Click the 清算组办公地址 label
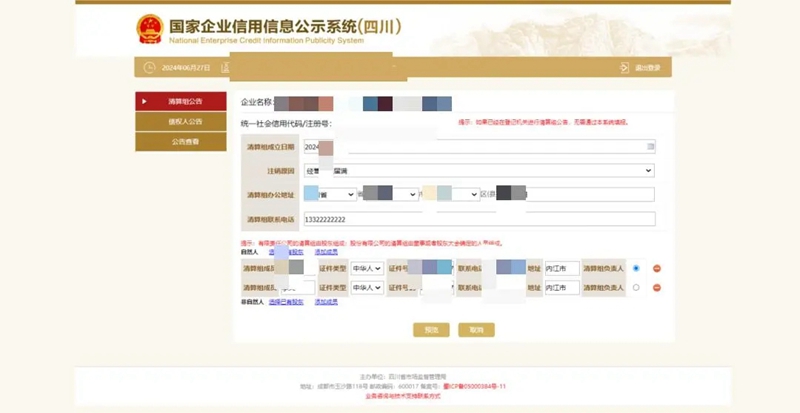The image size is (800, 413). (271, 195)
